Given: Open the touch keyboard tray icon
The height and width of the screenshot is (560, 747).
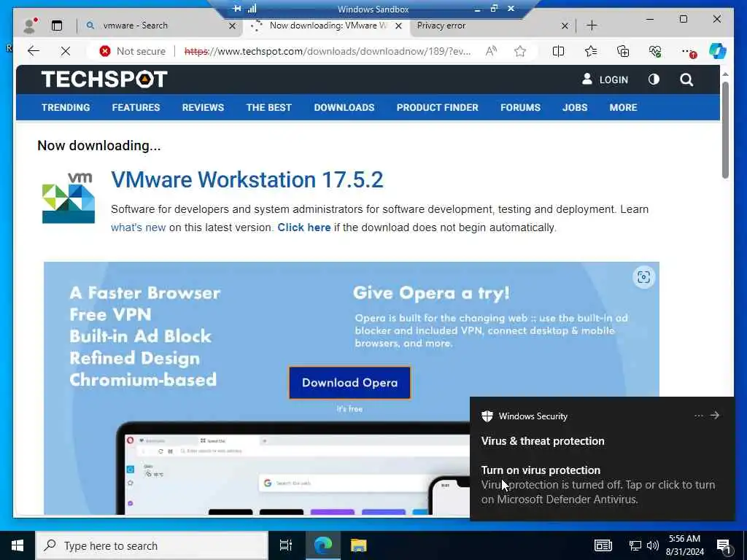Looking at the screenshot, I should (x=603, y=545).
